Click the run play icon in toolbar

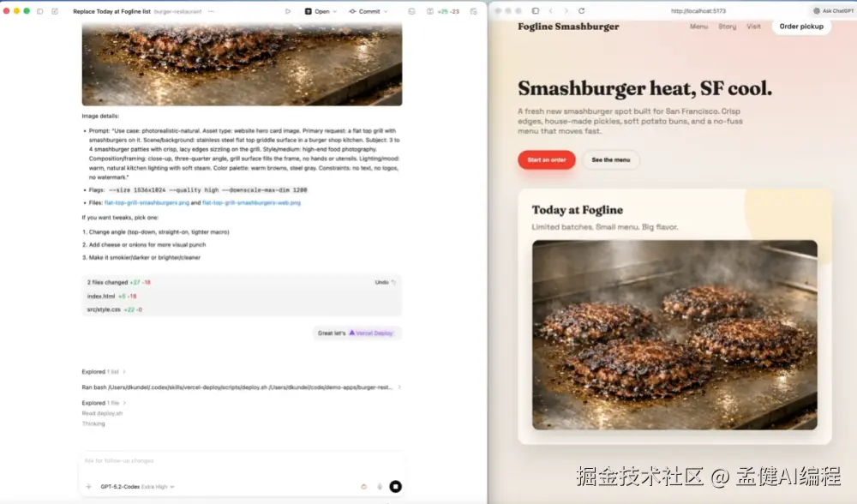tap(287, 11)
